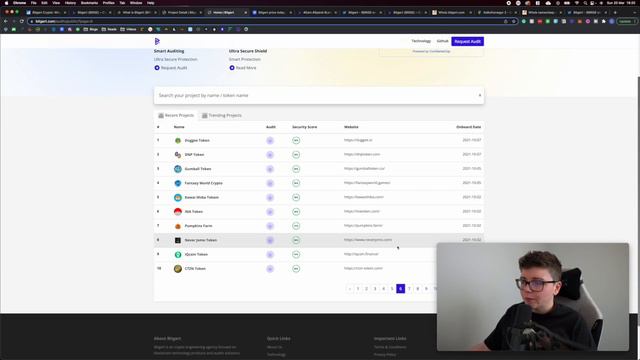Click the browser back arrow
Image resolution: width=640 pixels, height=360 pixels.
pyautogui.click(x=6, y=21)
